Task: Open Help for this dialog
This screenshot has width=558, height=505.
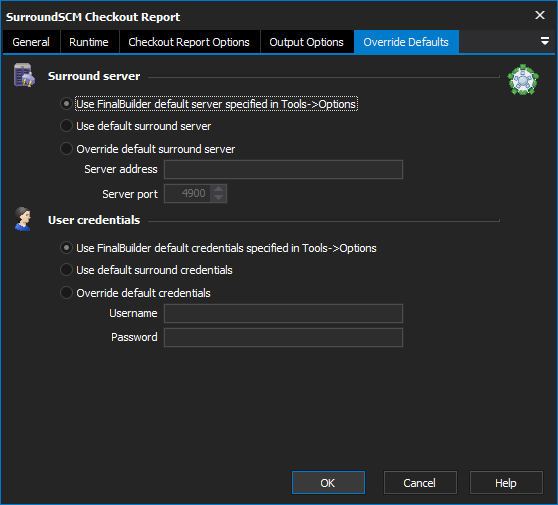Action: tap(506, 483)
